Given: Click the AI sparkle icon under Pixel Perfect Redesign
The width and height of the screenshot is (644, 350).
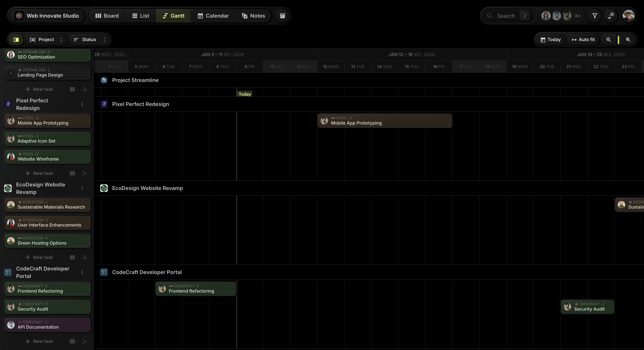Looking at the screenshot, I should click(84, 173).
